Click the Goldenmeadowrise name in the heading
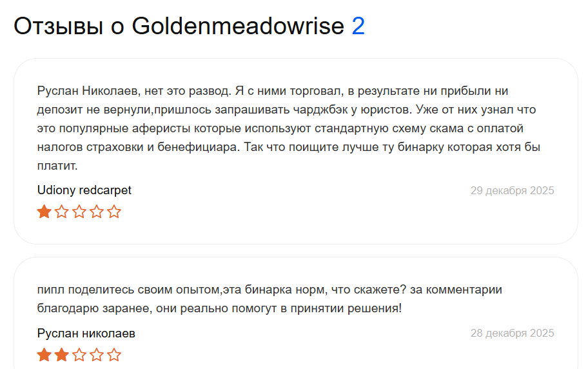588x369 pixels. 238,26
